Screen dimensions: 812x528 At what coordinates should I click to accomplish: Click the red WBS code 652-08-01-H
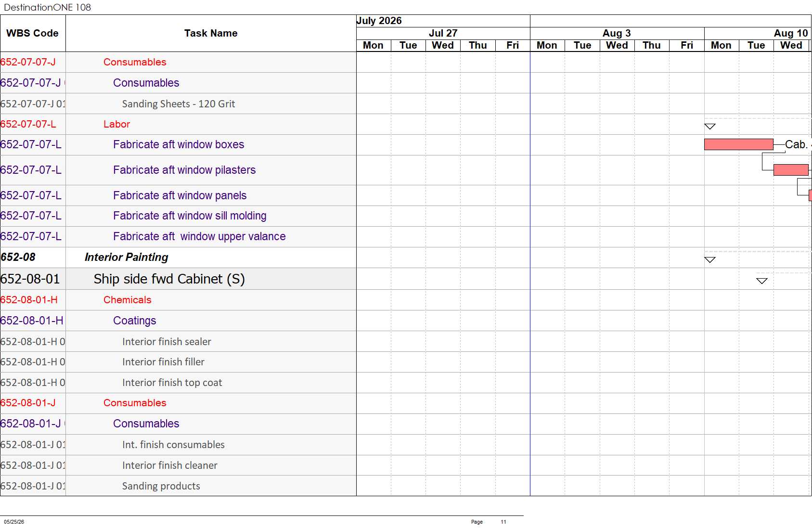click(29, 300)
